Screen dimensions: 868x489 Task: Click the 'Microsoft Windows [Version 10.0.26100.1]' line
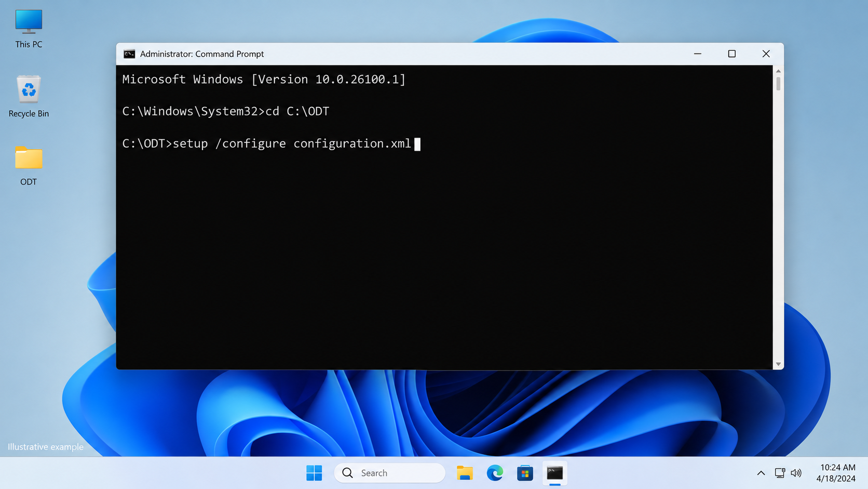(x=264, y=80)
